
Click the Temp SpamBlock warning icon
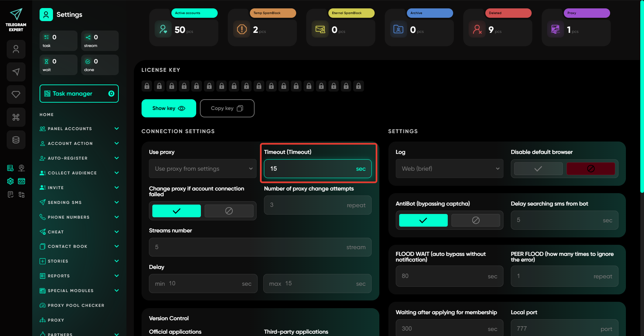click(x=241, y=30)
